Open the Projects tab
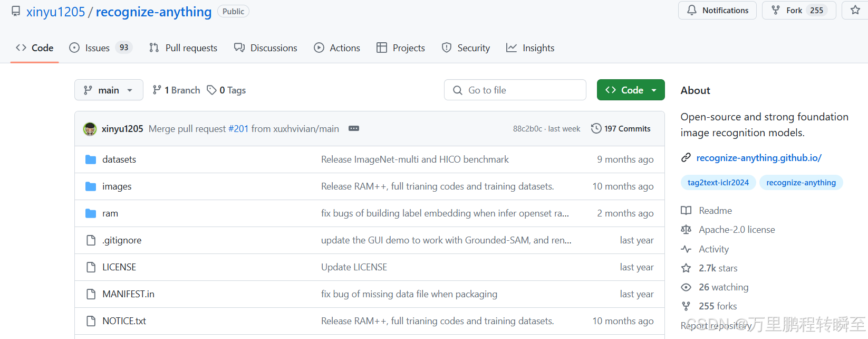Viewport: 868px width, 339px height. tap(401, 48)
